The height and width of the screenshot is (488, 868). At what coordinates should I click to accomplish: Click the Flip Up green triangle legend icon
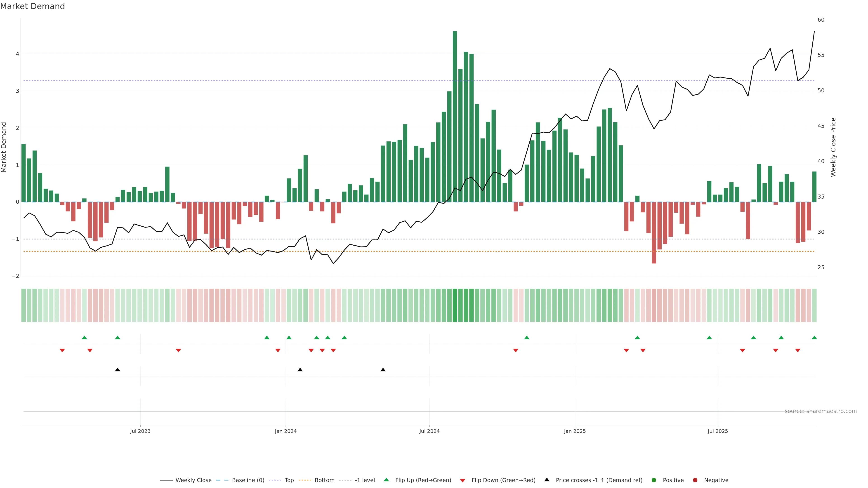pyautogui.click(x=387, y=480)
